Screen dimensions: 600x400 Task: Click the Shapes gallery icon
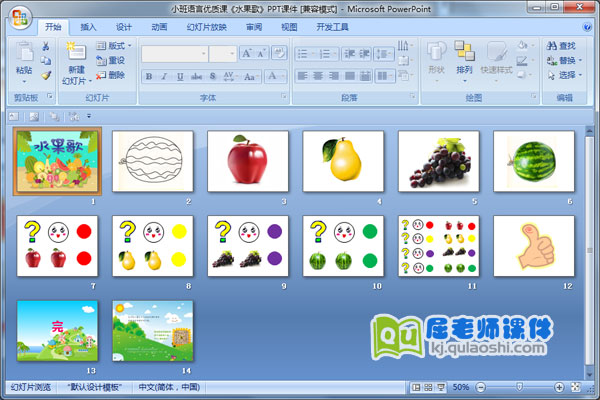coord(436,52)
